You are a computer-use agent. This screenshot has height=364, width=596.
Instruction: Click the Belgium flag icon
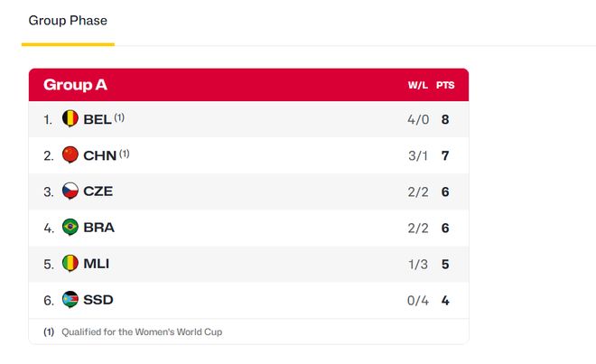coord(70,118)
